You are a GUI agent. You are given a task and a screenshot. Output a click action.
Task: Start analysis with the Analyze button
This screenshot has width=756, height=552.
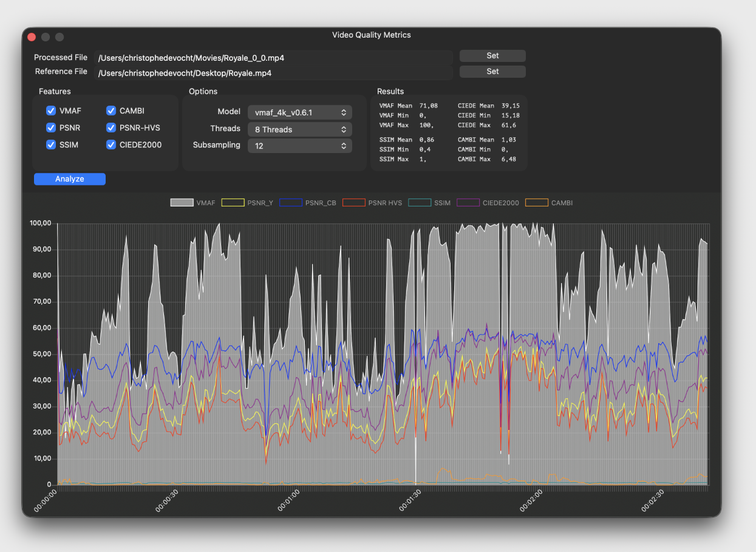(70, 179)
